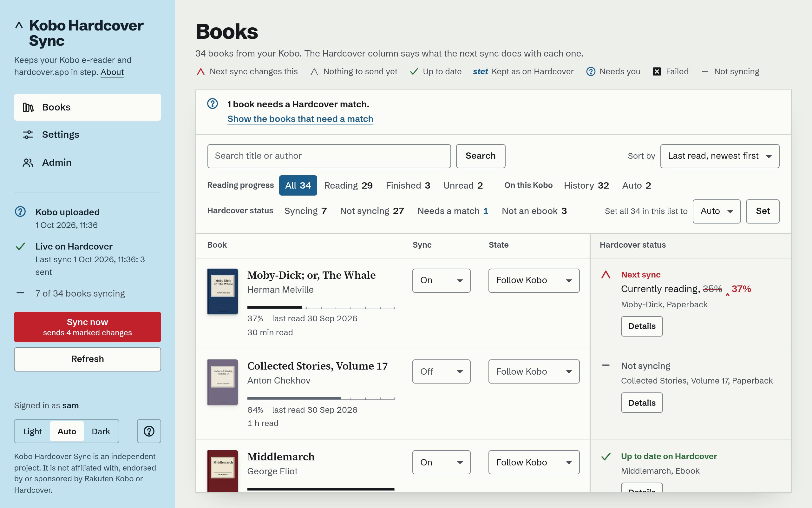The image size is (812, 508).
Task: Filter Hardcover status to Needs a match 1
Action: pos(453,211)
